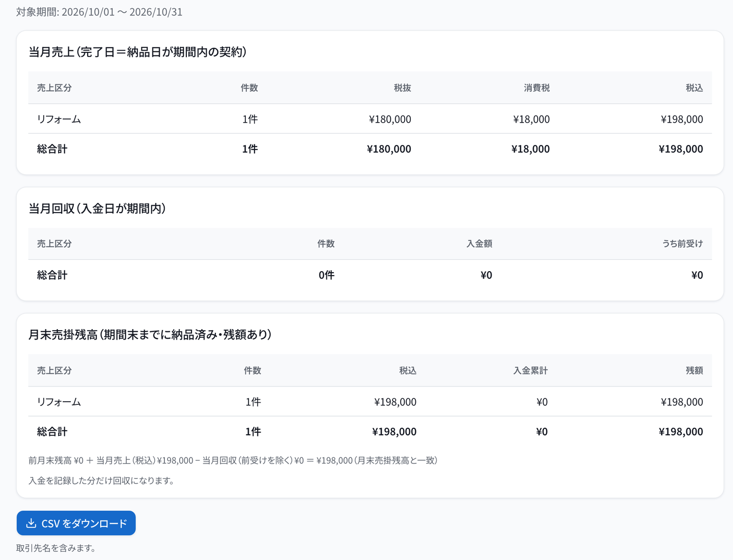The image size is (733, 560).
Task: Select リフォーム row label in 月末売掛残高 table
Action: tap(59, 402)
